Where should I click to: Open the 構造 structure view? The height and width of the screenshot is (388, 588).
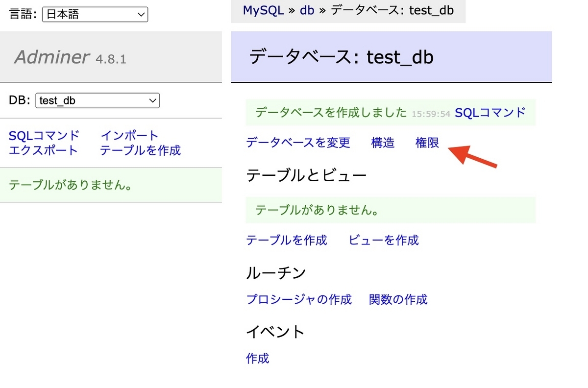pyautogui.click(x=383, y=143)
